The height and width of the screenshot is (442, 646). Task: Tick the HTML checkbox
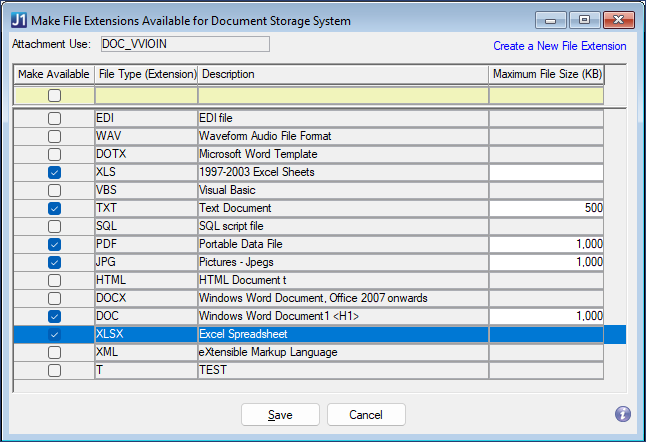(54, 281)
